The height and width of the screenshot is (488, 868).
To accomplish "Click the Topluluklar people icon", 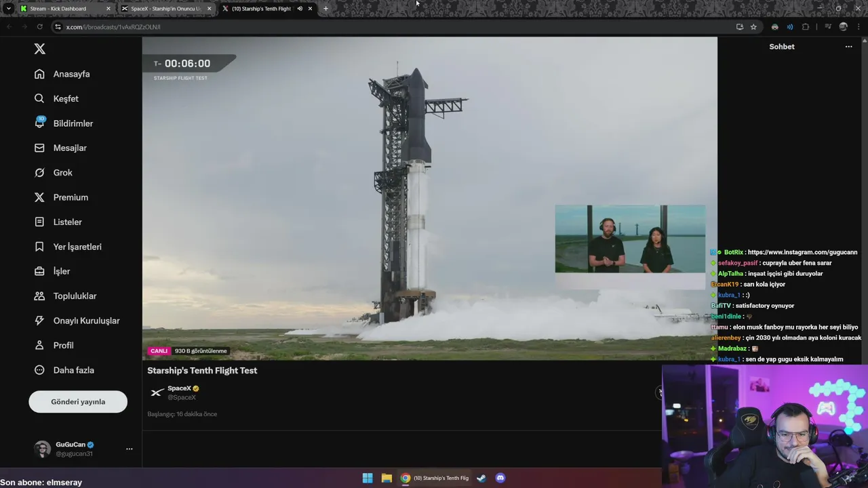I will point(39,296).
